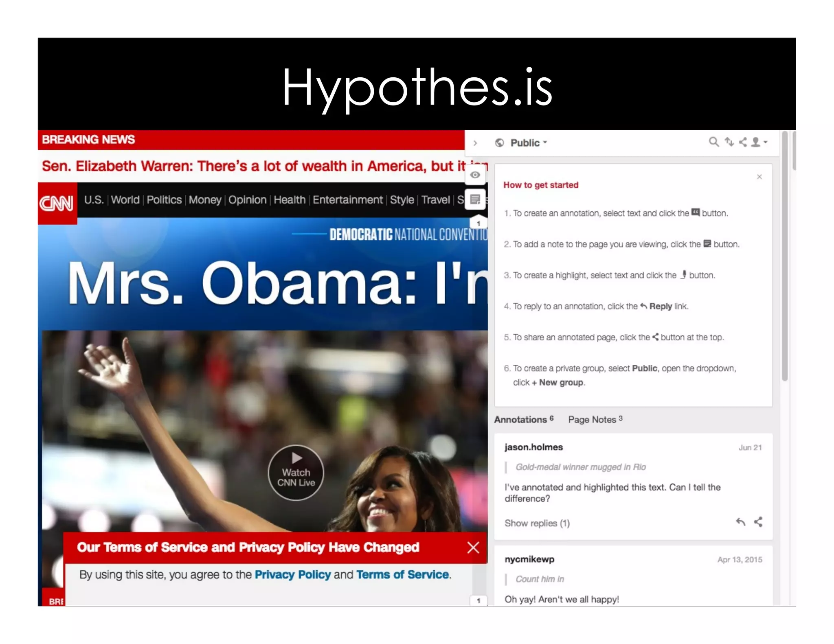Collapse the Hypothesis sidebar with chevron
The height and width of the screenshot is (644, 834).
(x=475, y=143)
